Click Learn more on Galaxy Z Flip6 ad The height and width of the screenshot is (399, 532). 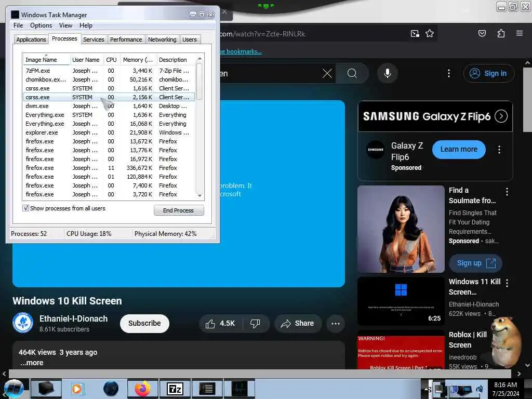pyautogui.click(x=459, y=149)
